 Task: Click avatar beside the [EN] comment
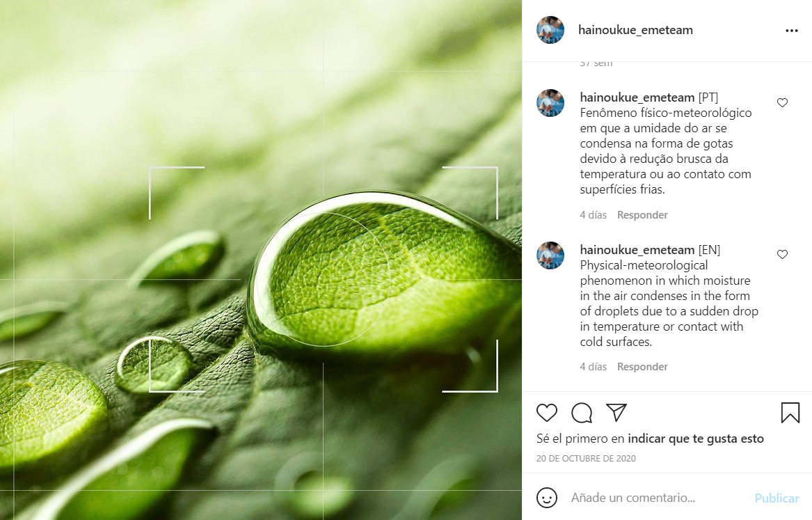[550, 255]
